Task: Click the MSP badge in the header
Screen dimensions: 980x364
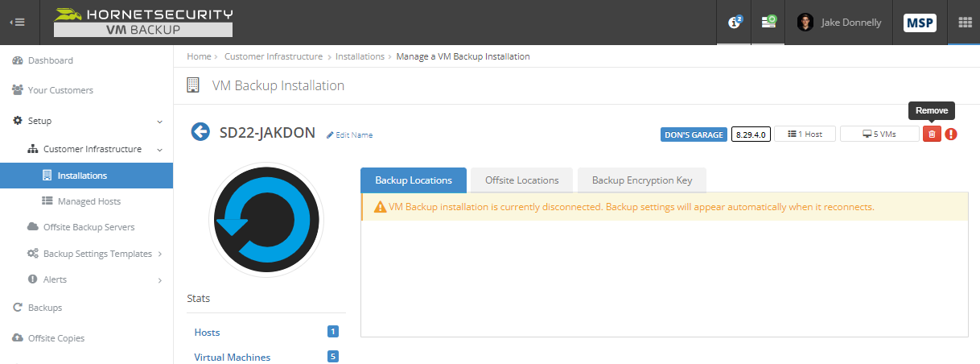Action: 920,23
